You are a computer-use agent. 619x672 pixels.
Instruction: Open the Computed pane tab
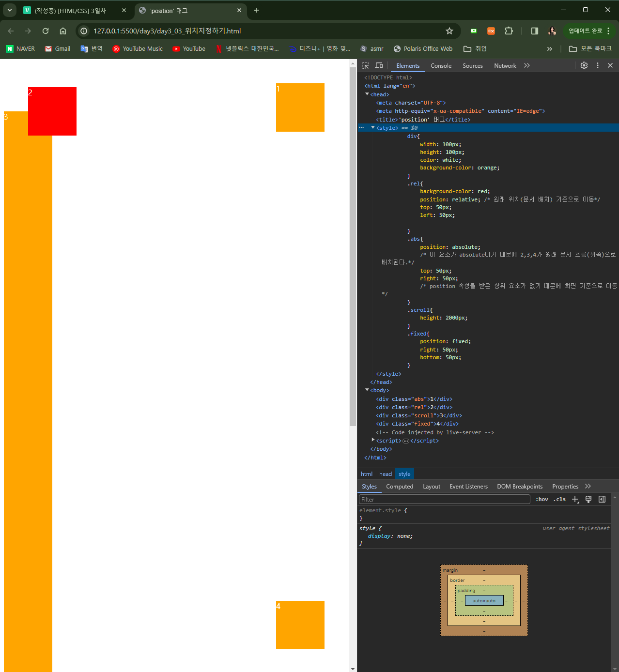tap(400, 487)
